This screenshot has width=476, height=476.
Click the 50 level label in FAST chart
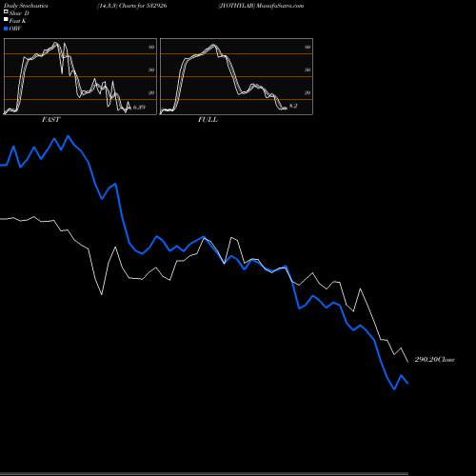151,69
